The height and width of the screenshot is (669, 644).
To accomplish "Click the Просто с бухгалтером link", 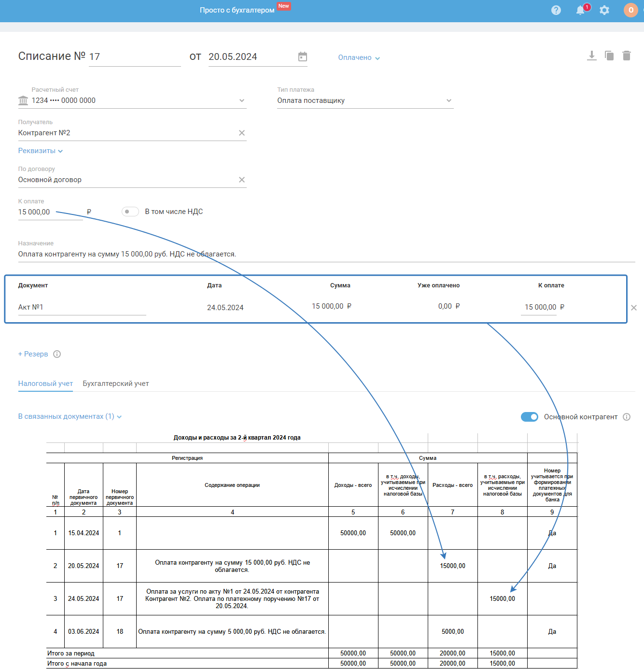I will click(237, 10).
